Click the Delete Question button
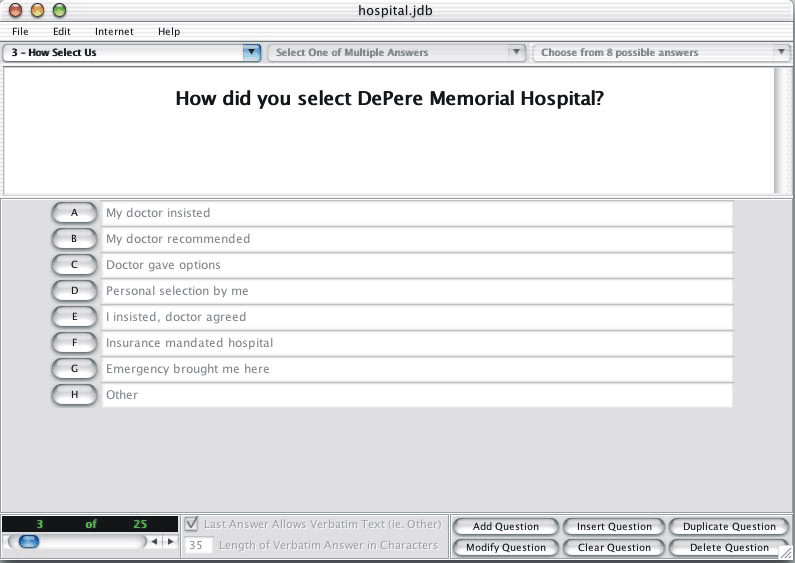795x563 pixels. coord(729,548)
